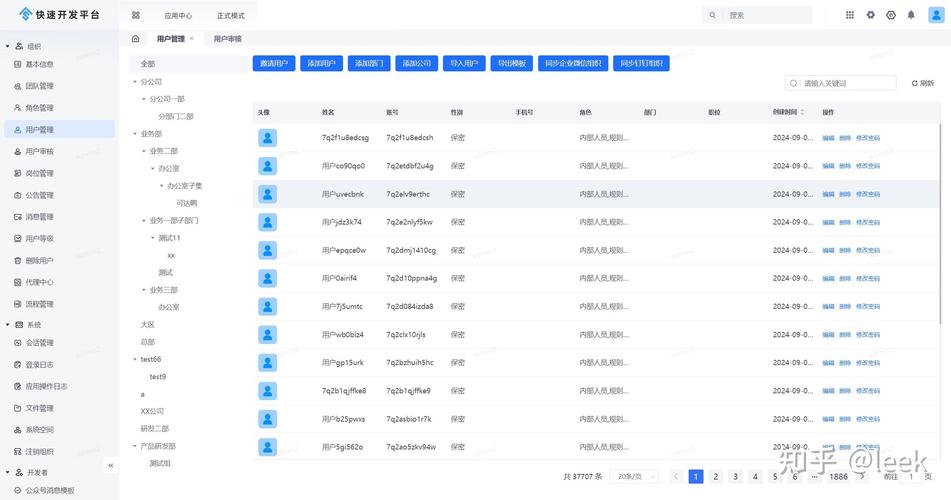Image resolution: width=951 pixels, height=500 pixels.
Task: Click the 添加部门 button
Action: (369, 63)
